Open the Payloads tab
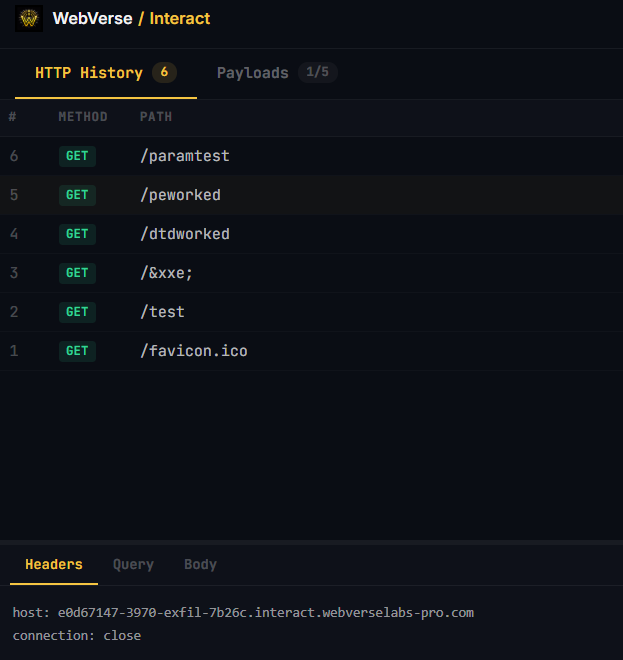This screenshot has width=623, height=660. click(277, 73)
